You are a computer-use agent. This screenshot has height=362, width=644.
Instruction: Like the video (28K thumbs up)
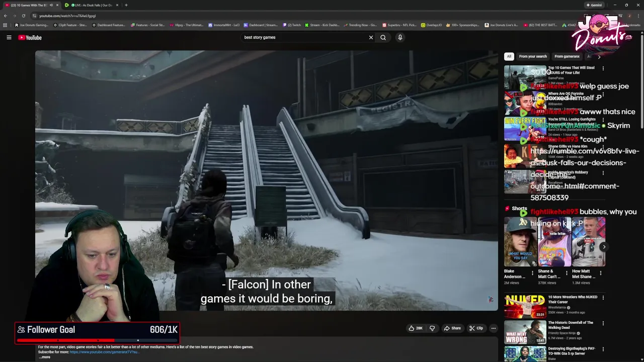(416, 328)
